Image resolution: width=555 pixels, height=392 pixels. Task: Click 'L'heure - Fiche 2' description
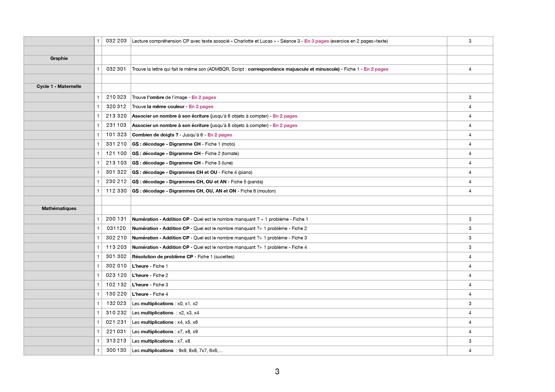point(150,275)
